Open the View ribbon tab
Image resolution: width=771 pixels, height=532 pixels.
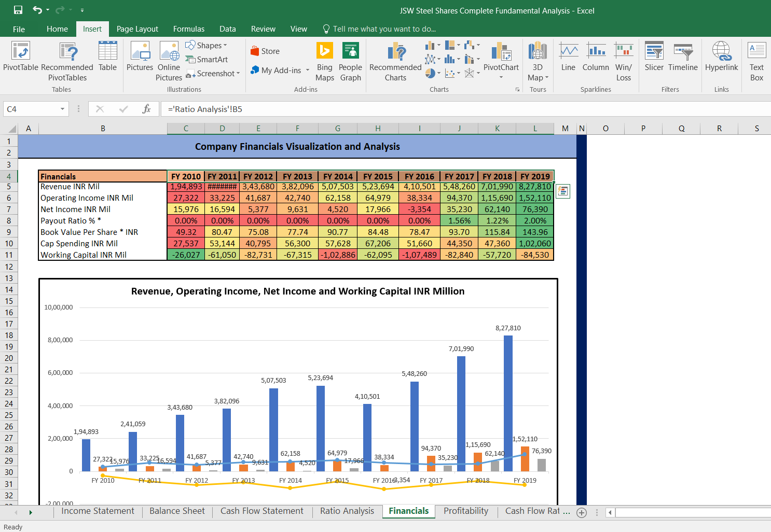pos(299,29)
